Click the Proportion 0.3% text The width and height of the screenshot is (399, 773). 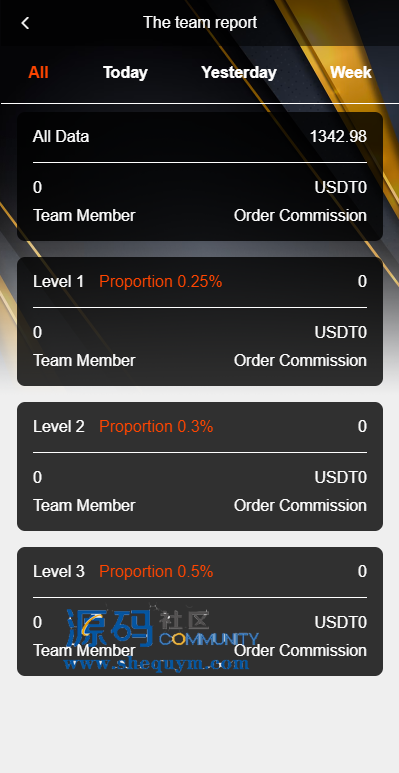pos(156,426)
